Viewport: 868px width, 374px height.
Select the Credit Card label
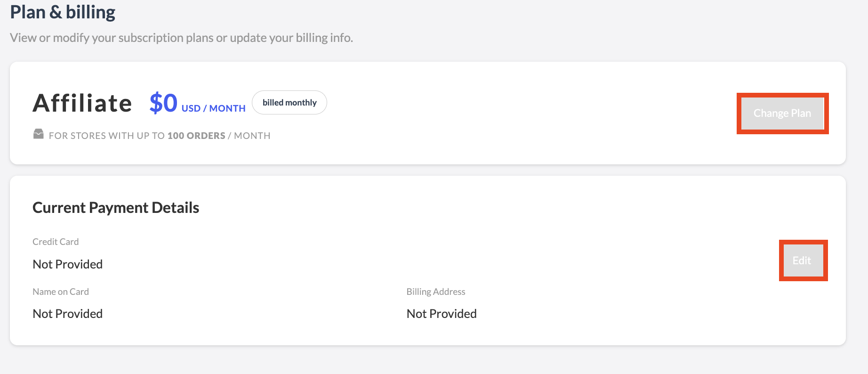pyautogui.click(x=55, y=242)
